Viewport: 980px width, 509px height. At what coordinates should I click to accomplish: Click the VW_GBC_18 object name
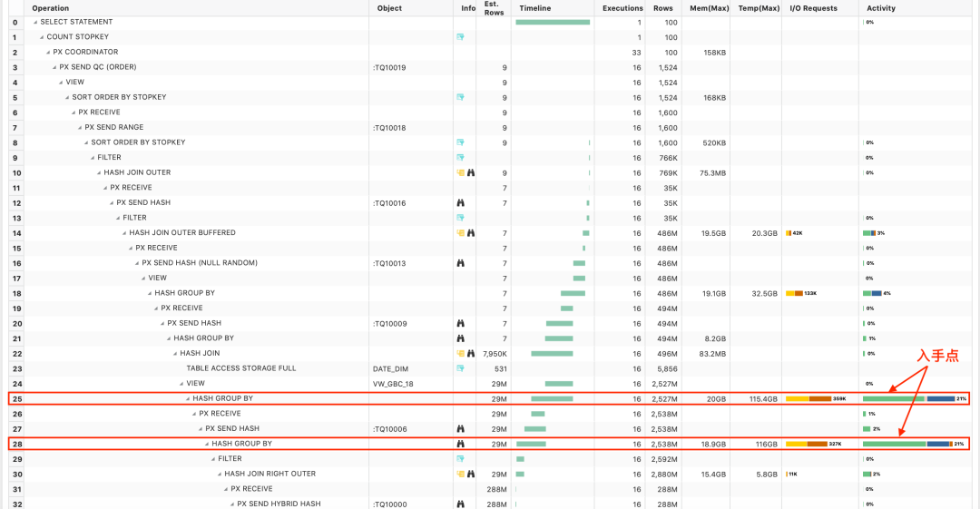click(x=395, y=384)
